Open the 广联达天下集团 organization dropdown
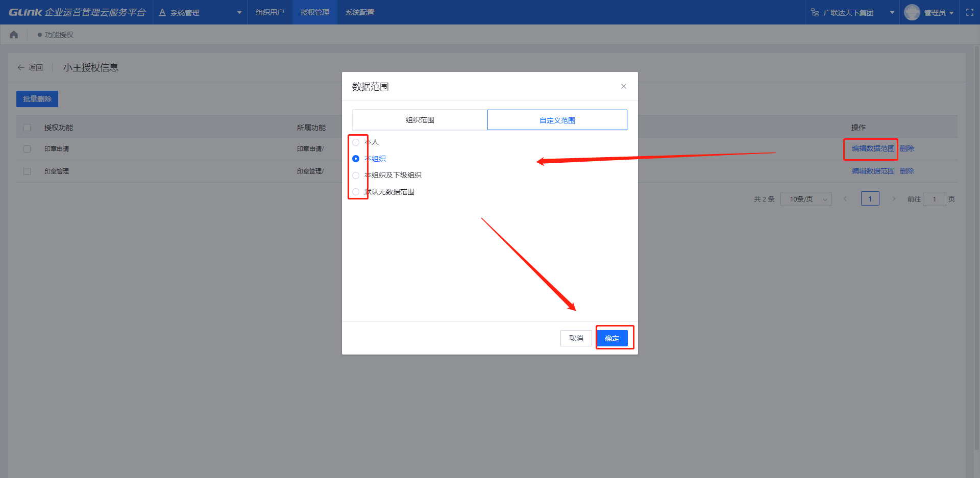Viewport: 980px width, 478px height. [852, 12]
